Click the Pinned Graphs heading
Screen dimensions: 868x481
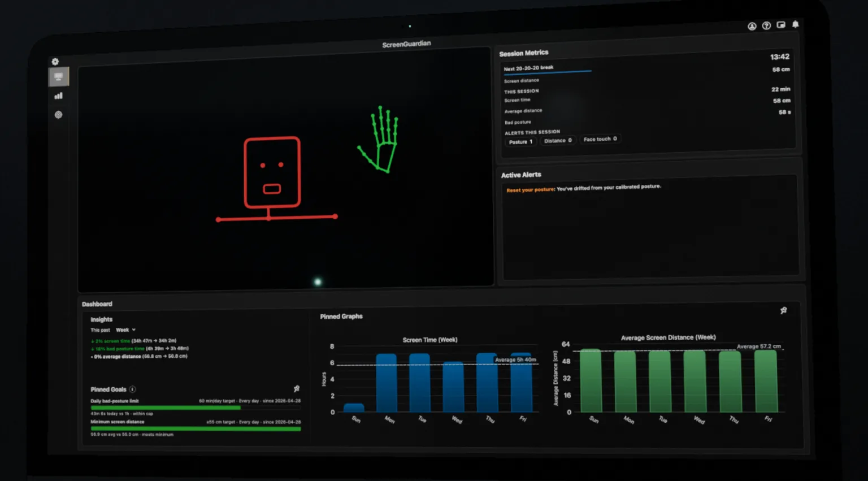pyautogui.click(x=341, y=317)
